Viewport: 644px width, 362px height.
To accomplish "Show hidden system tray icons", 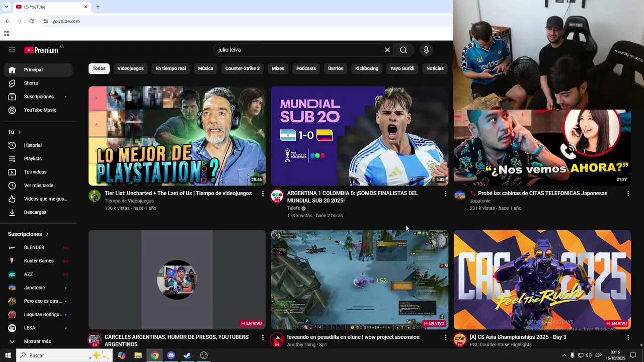I will 564,355.
